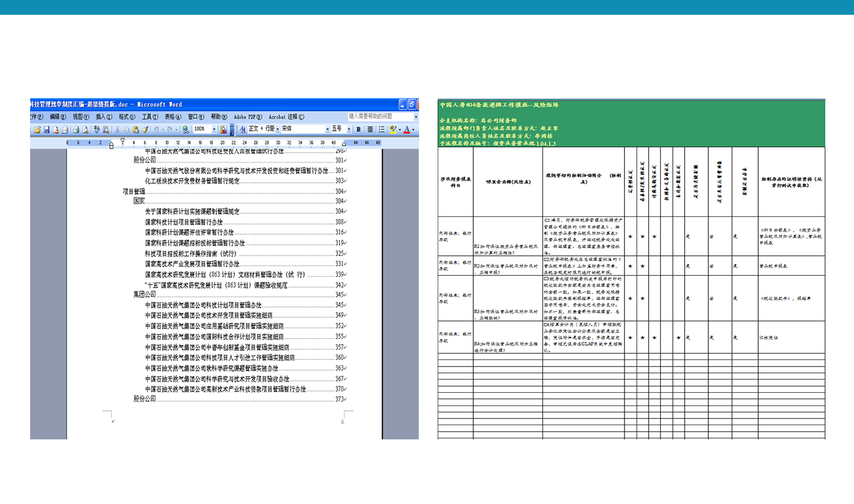Viewport: 854px width, 504px height.
Task: Toggle Bold formatting button
Action: point(358,130)
